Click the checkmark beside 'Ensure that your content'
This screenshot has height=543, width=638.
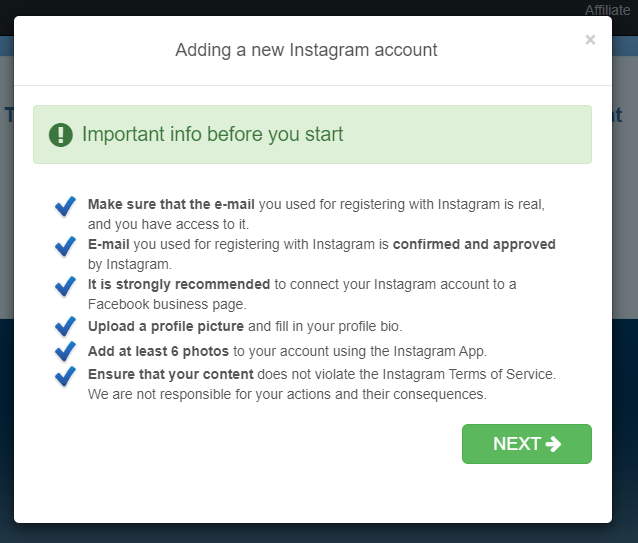coord(66,376)
